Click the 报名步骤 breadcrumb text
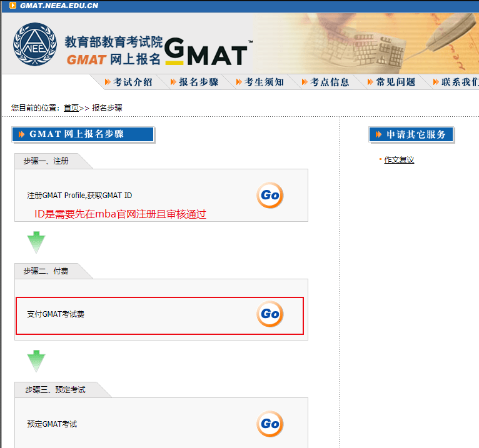Viewport: 479px width, 448px height. tap(107, 108)
